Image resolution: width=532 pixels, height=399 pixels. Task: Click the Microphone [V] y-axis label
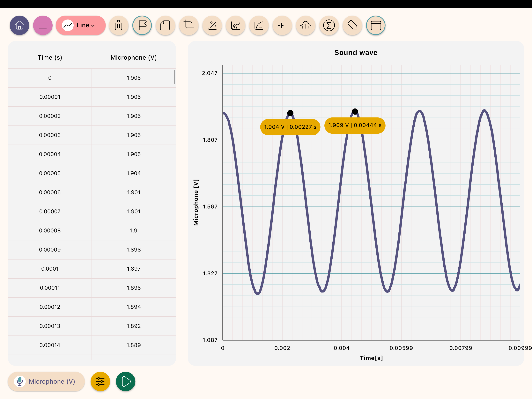click(196, 202)
